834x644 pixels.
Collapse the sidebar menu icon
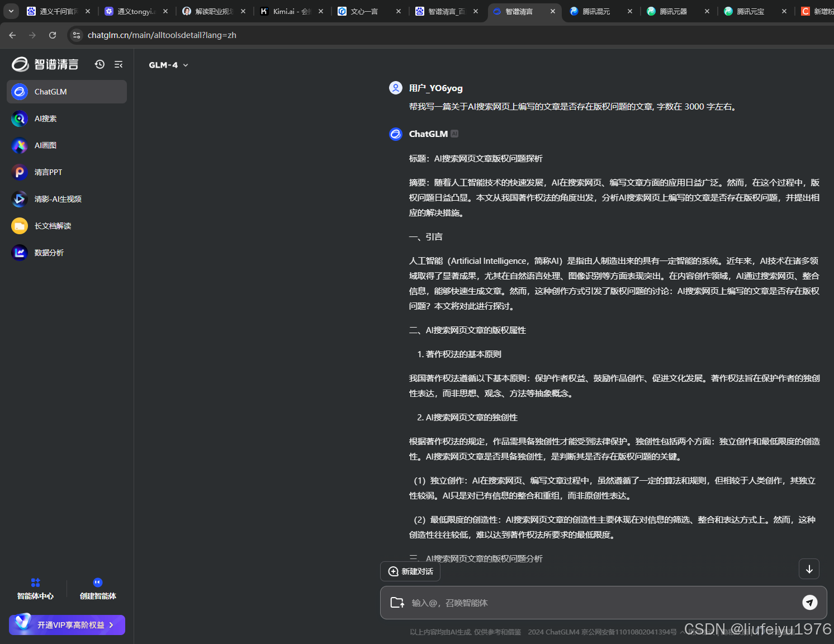pyautogui.click(x=119, y=64)
